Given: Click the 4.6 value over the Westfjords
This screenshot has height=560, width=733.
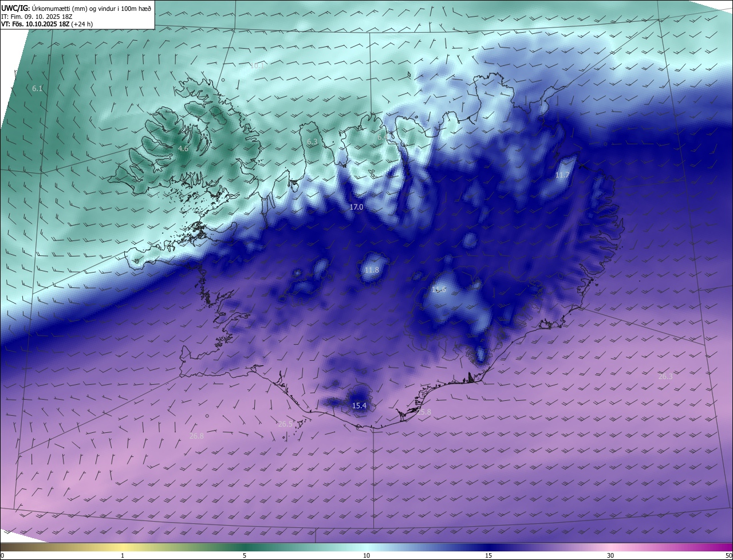Looking at the screenshot, I should coord(183,148).
